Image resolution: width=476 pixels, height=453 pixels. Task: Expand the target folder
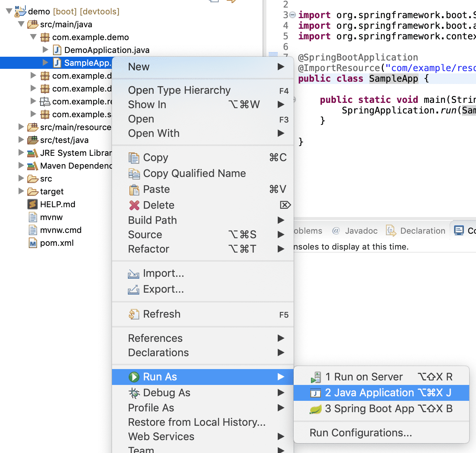click(x=22, y=191)
